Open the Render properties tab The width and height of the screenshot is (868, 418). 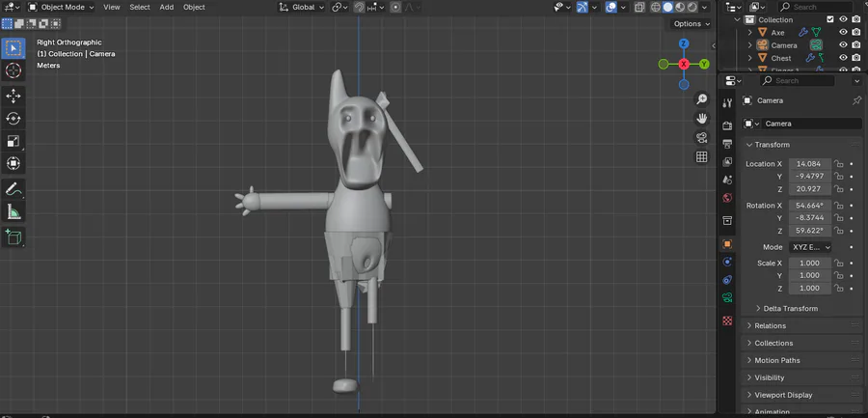[x=727, y=125]
